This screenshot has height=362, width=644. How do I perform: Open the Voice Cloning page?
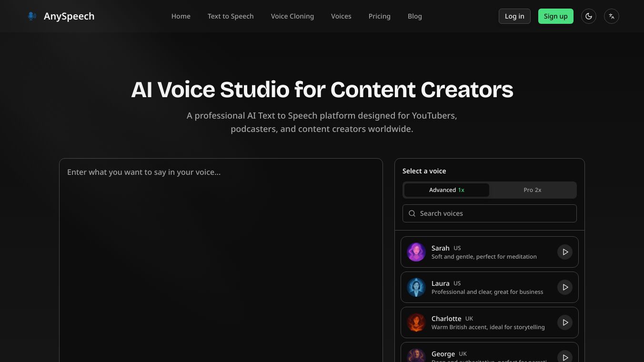click(292, 16)
